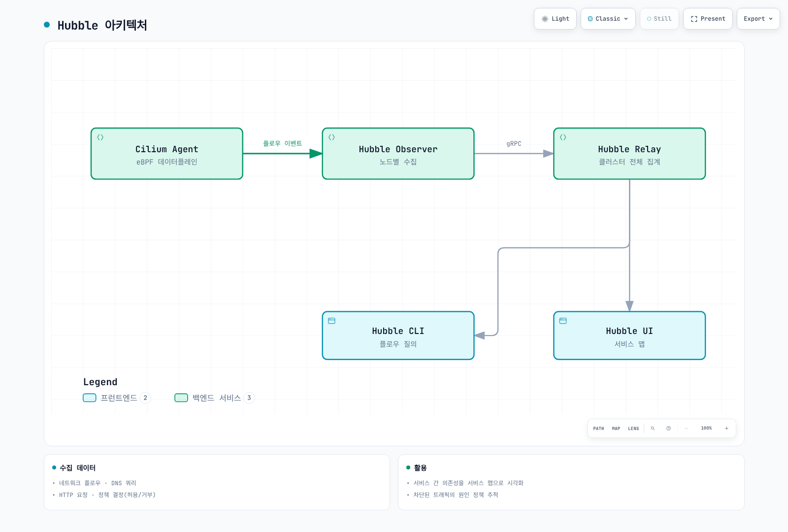The width and height of the screenshot is (788, 532).
Task: Click the 활용 card heading
Action: click(420, 468)
